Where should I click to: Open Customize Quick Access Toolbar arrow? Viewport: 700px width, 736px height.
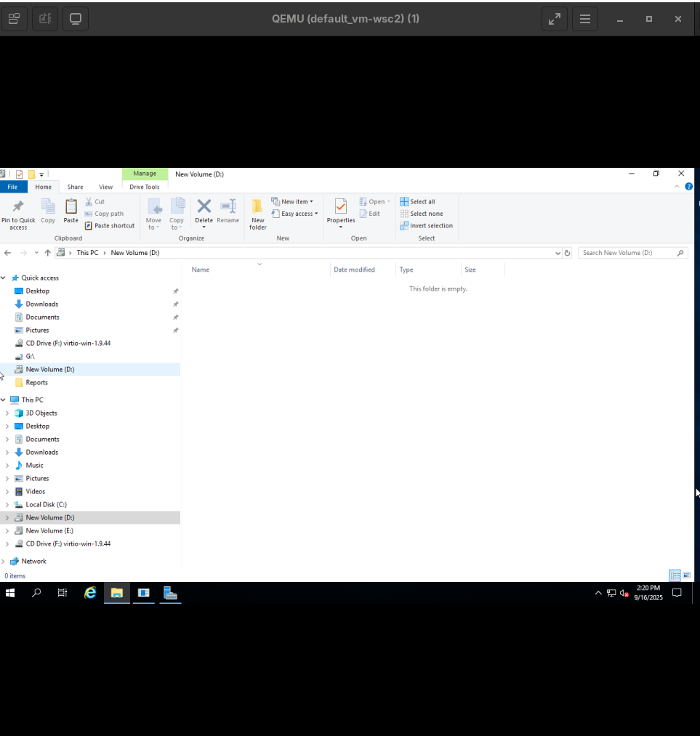point(41,174)
